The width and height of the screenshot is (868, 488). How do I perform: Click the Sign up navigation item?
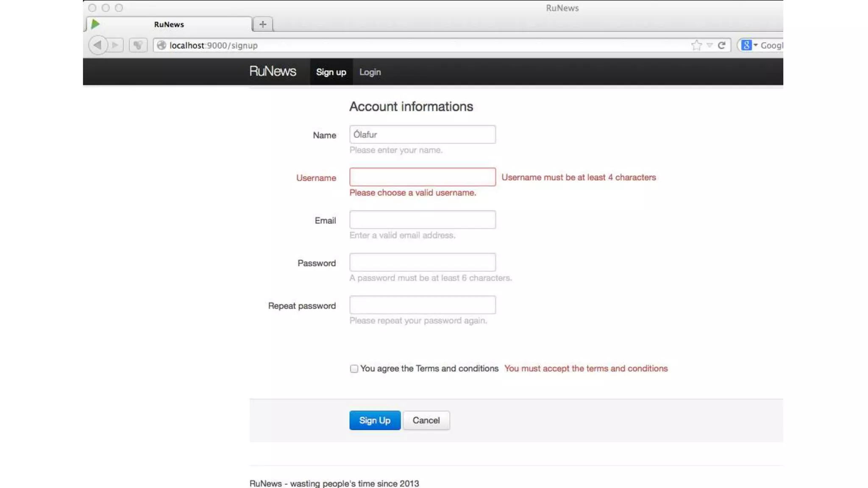pyautogui.click(x=331, y=72)
